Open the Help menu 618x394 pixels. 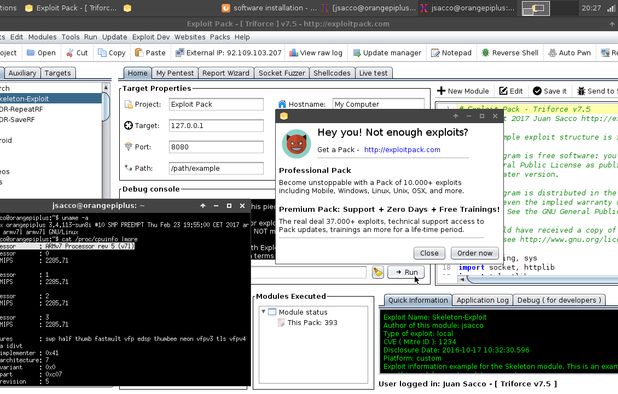point(242,37)
